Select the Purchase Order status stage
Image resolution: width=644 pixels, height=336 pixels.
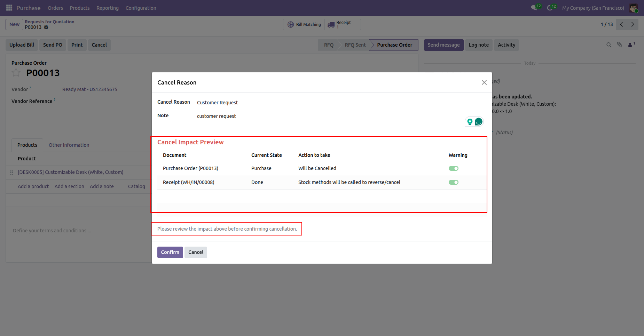click(x=395, y=45)
